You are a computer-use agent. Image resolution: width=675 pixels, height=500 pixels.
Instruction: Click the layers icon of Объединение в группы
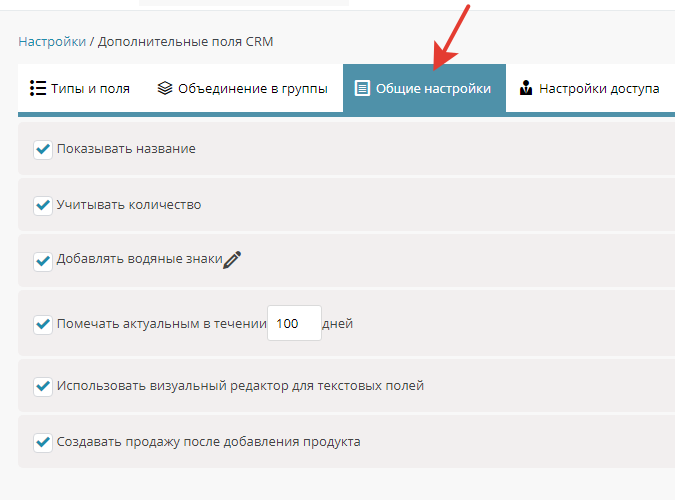click(165, 88)
